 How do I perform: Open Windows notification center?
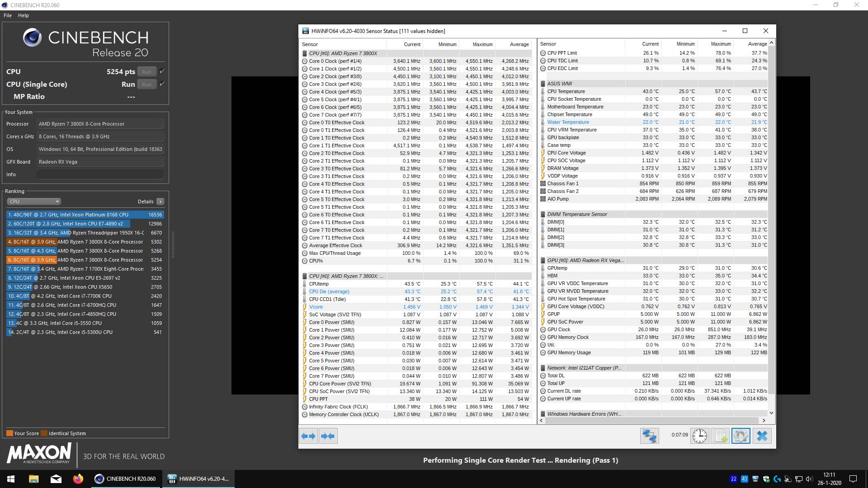click(853, 479)
